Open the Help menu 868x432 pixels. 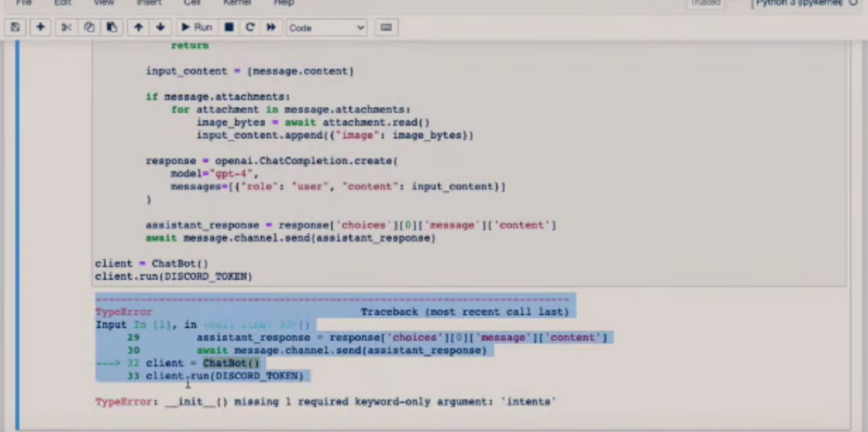[283, 2]
